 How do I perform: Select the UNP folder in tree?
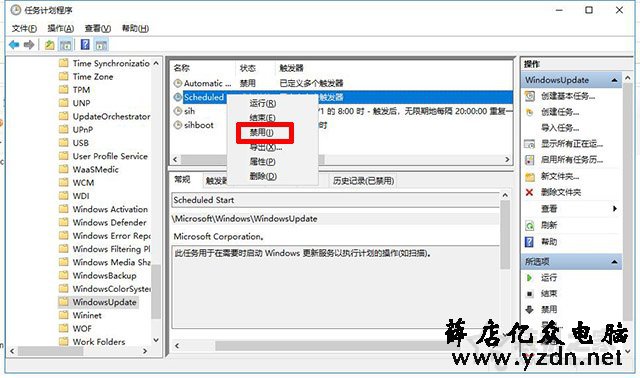pos(75,103)
